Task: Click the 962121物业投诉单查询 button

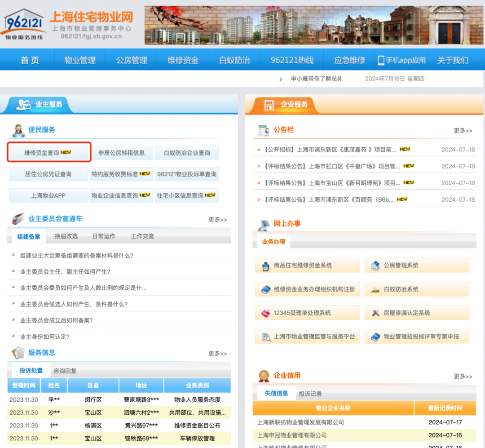Action: click(x=187, y=174)
